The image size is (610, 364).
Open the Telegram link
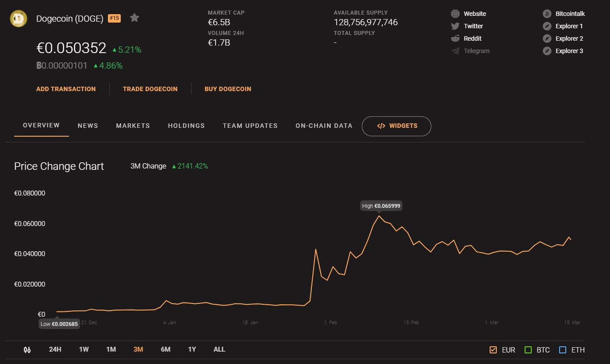click(477, 51)
